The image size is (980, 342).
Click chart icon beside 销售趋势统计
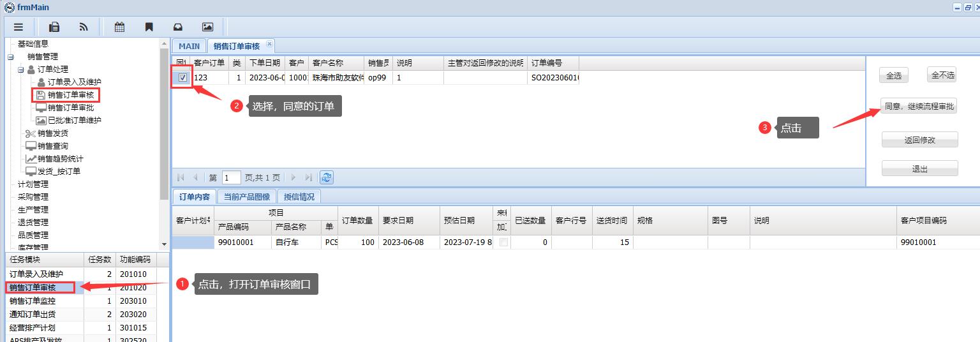click(31, 159)
